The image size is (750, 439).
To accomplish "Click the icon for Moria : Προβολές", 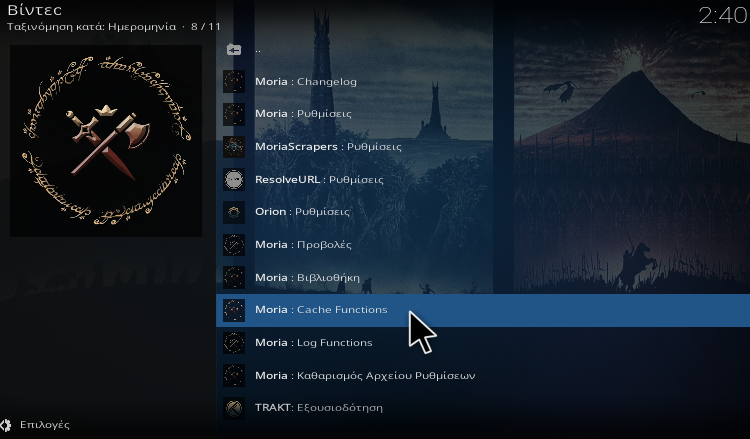I will 234,245.
